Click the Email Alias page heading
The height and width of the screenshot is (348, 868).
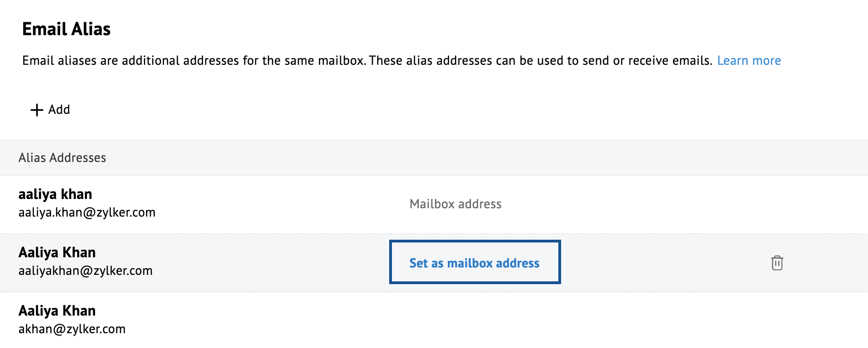pos(67,29)
